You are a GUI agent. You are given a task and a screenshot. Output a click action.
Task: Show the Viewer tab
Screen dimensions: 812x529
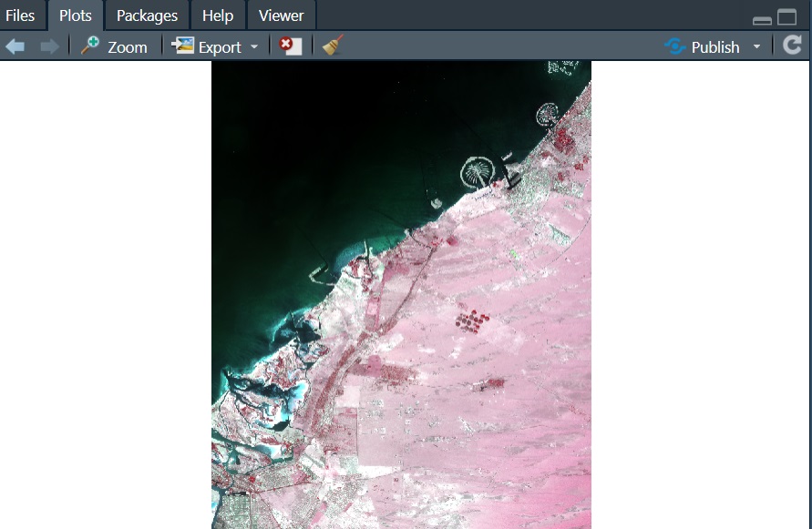[281, 15]
